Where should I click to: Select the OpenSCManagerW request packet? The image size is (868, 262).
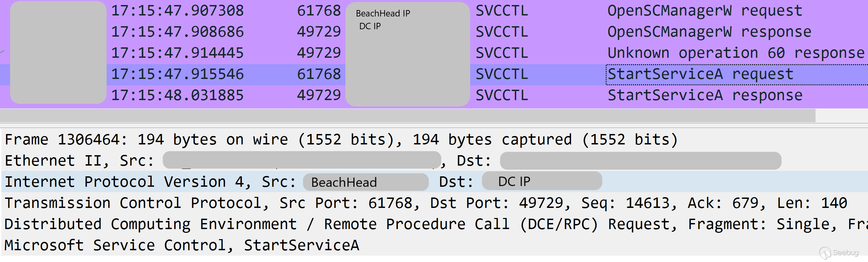pos(704,11)
